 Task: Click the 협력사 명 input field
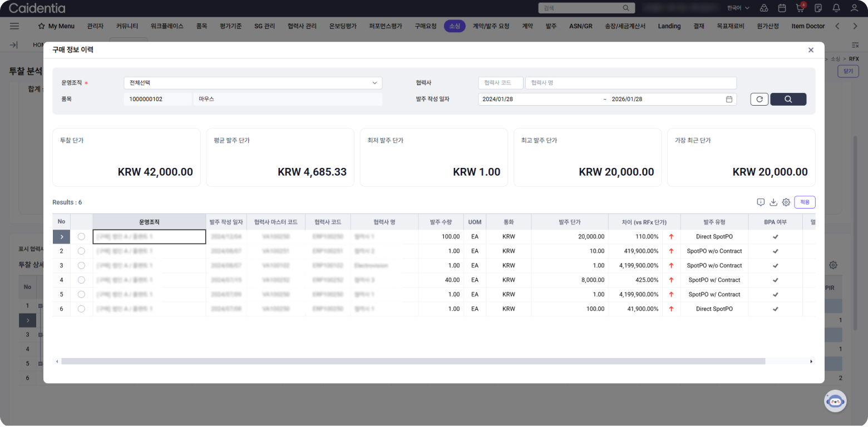[630, 83]
